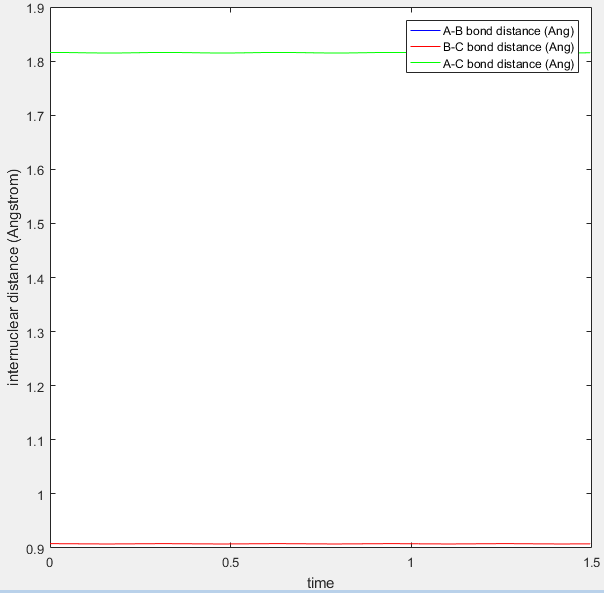
Task: Click the y-axis tick label 1.5
Action: point(35,224)
